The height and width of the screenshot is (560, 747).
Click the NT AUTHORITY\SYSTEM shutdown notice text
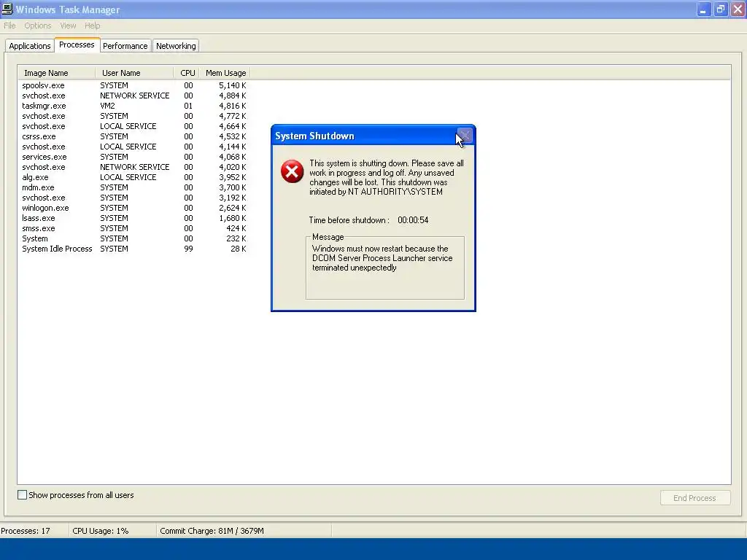(387, 177)
